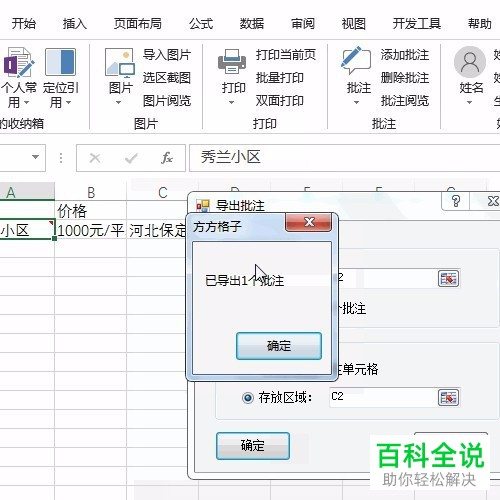
Task: Close the 导出批注 dialog
Action: tap(490, 201)
